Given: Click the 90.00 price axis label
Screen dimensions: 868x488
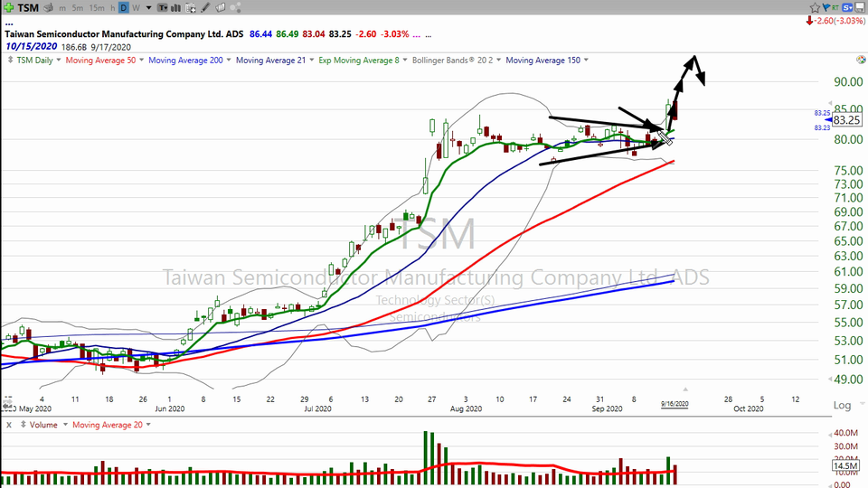Looking at the screenshot, I should tap(849, 82).
